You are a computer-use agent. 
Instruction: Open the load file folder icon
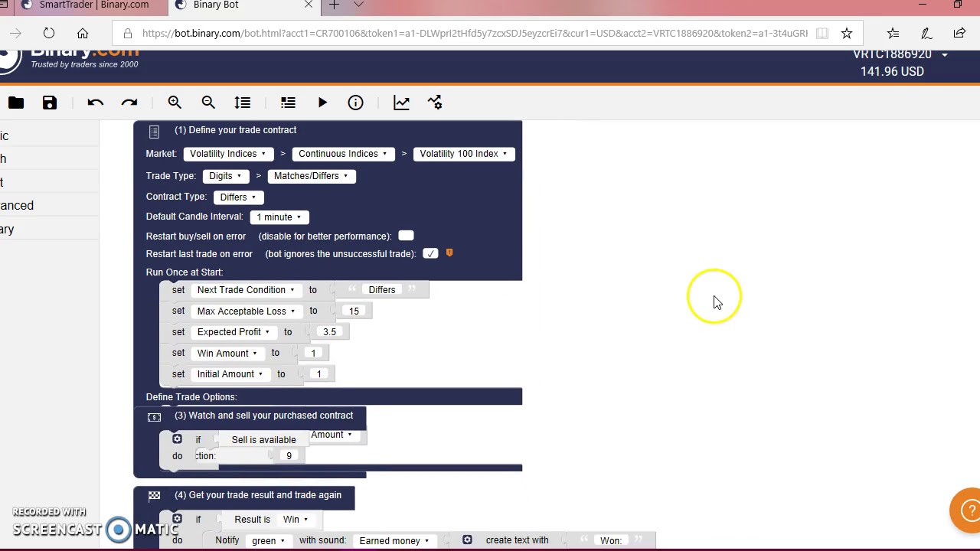click(16, 103)
